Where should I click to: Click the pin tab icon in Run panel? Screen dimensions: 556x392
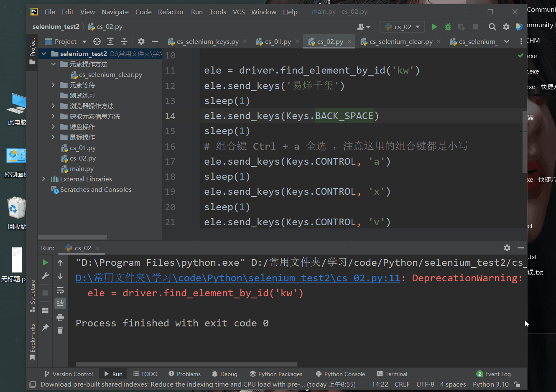coord(45,328)
